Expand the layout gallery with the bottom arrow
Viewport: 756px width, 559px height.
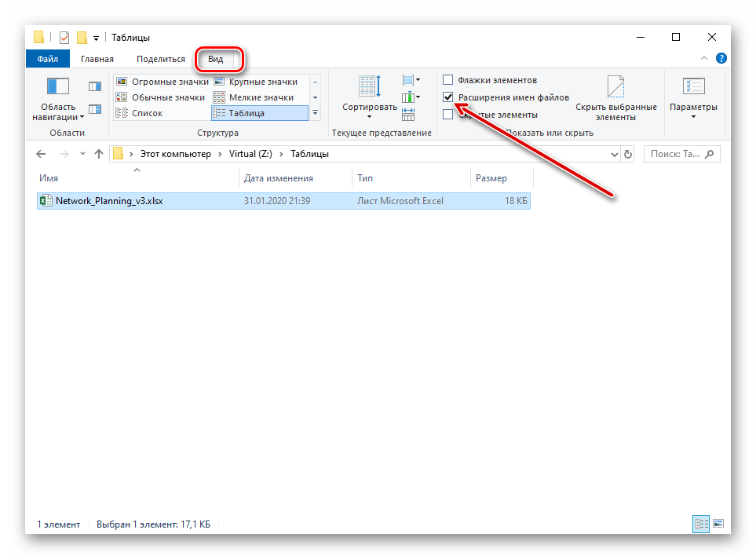(x=316, y=113)
